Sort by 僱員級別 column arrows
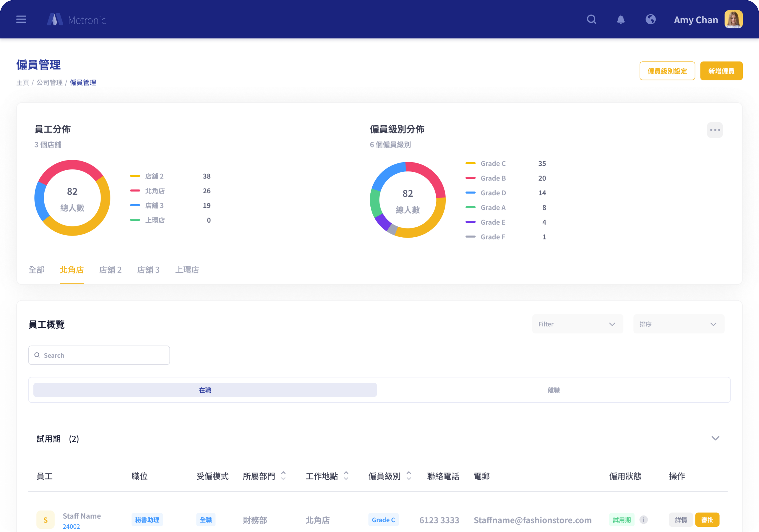The width and height of the screenshot is (759, 532). (408, 476)
